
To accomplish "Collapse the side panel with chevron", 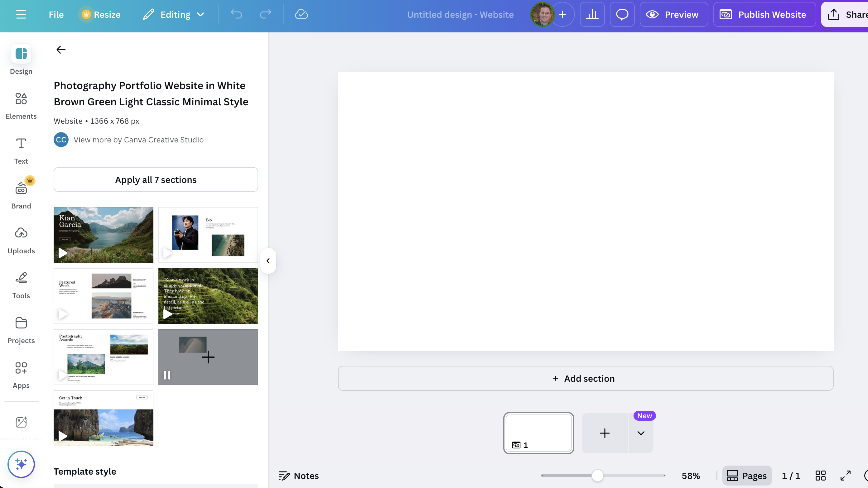I will click(x=268, y=261).
